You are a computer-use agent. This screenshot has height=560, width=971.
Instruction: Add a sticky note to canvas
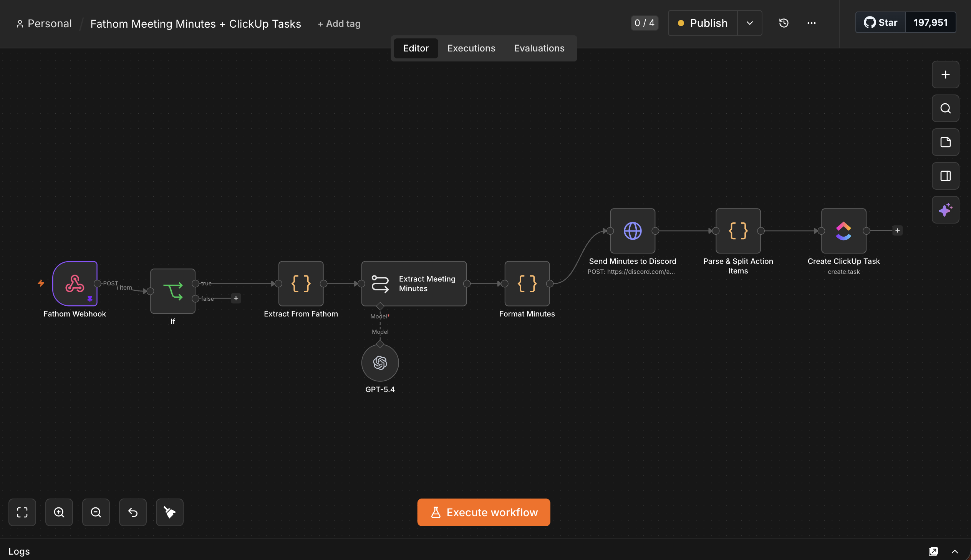coord(946,142)
